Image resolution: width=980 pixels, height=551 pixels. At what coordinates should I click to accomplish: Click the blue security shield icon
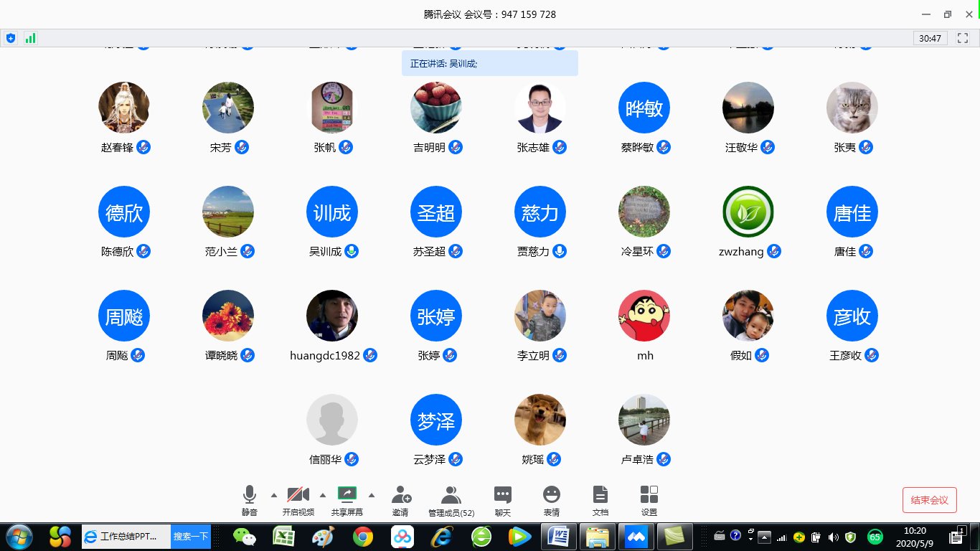click(11, 38)
